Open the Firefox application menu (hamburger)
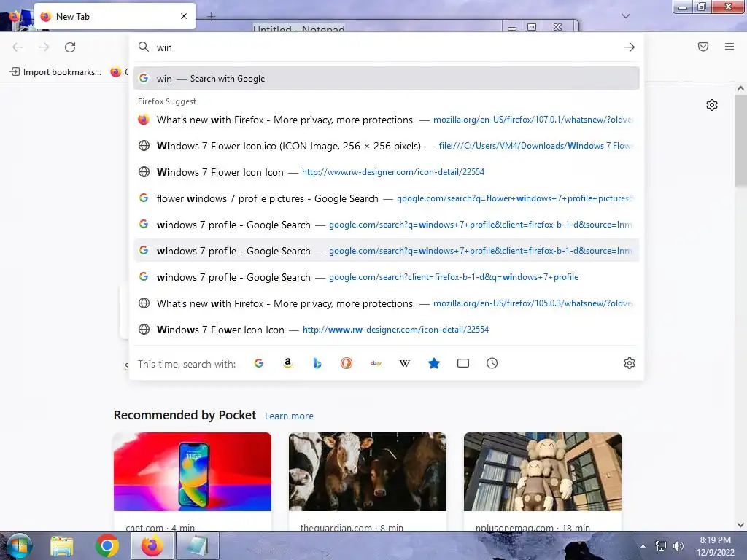This screenshot has width=747, height=560. point(729,47)
